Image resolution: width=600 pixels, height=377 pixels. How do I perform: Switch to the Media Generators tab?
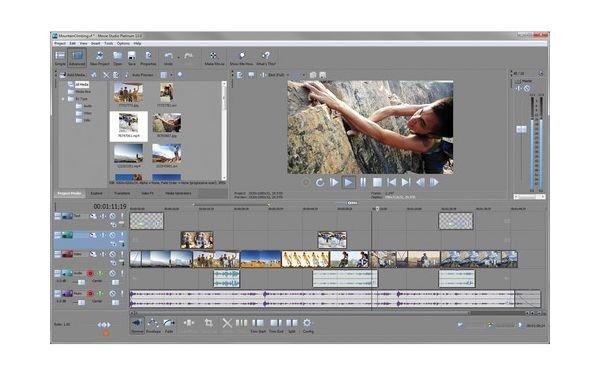tap(178, 194)
